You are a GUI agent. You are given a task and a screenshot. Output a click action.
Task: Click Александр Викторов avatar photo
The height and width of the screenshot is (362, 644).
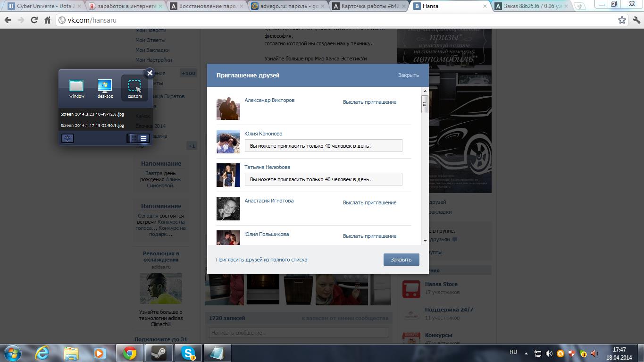(x=228, y=109)
